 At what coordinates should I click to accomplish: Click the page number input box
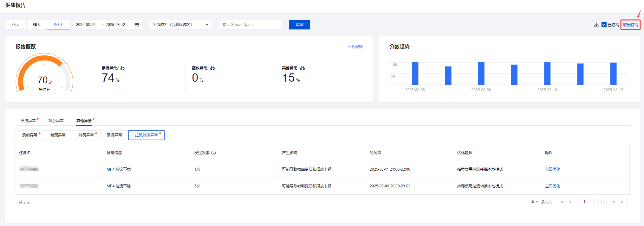584,202
